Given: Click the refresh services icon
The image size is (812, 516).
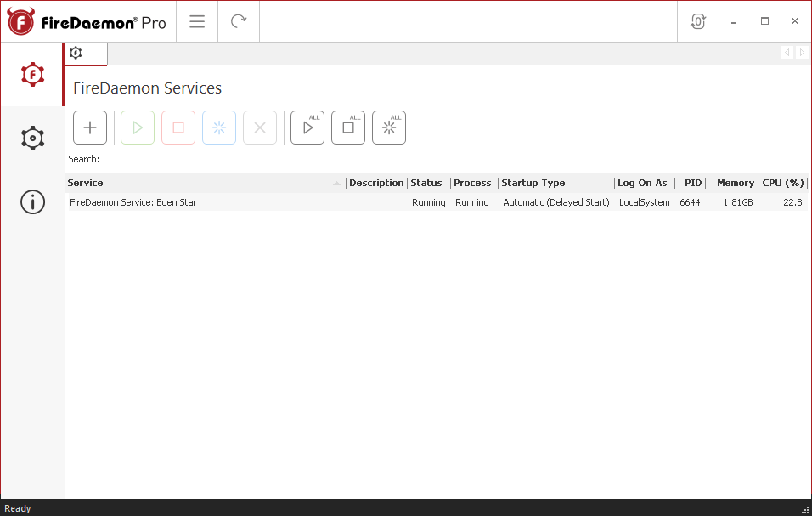Looking at the screenshot, I should coord(238,21).
